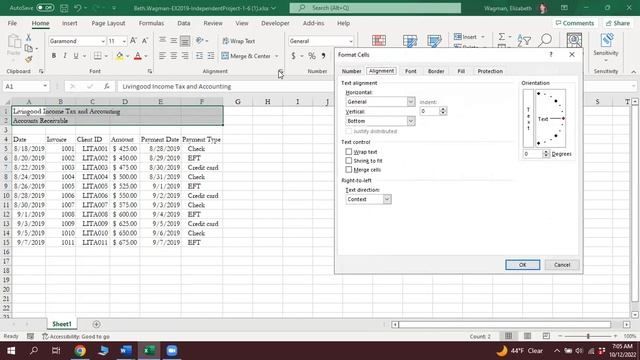Select Top Align in the ribbon

pyautogui.click(x=162, y=40)
